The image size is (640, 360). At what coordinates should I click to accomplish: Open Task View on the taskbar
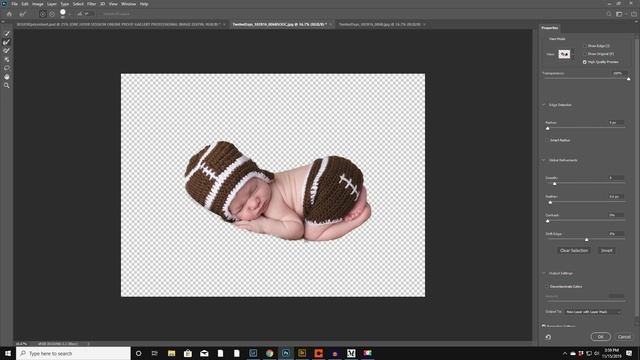click(155, 353)
